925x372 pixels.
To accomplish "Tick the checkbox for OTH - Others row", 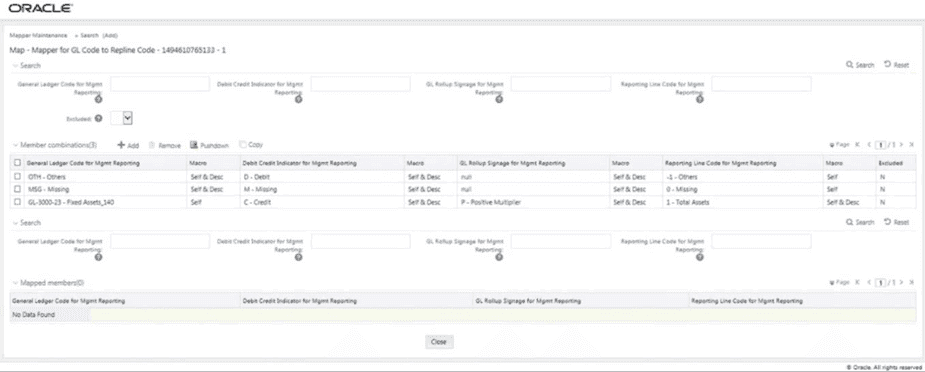I will point(17,176).
